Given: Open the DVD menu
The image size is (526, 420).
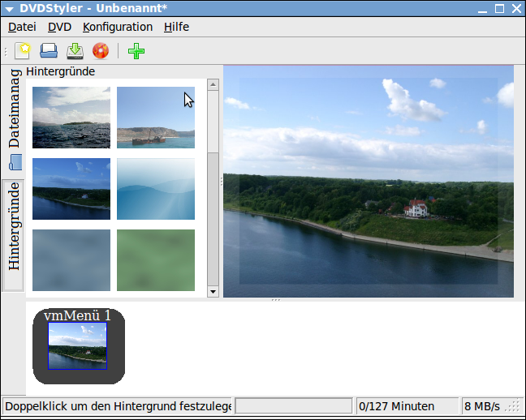Looking at the screenshot, I should 59,27.
